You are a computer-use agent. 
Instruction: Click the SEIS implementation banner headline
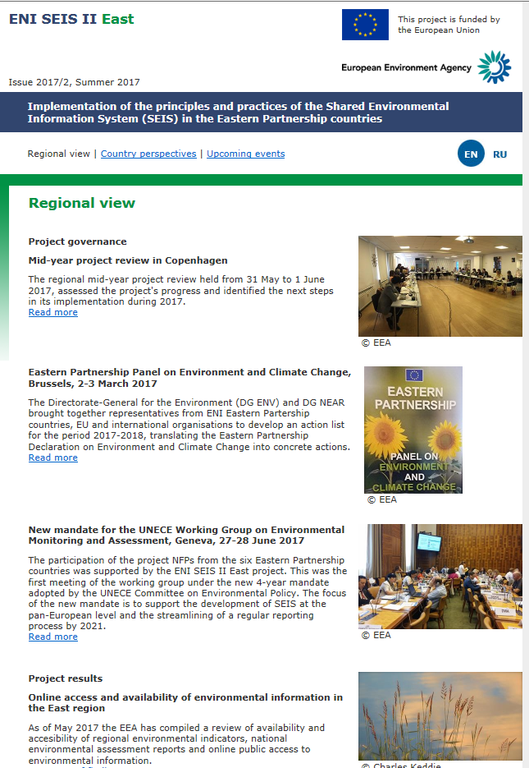coord(238,113)
